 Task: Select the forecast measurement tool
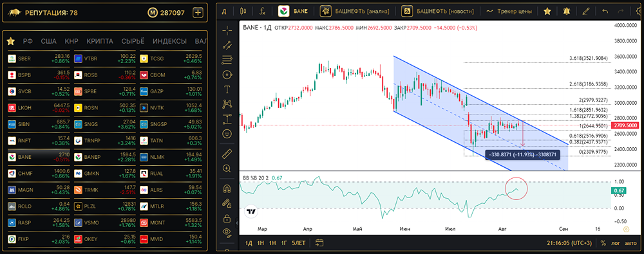click(x=227, y=119)
